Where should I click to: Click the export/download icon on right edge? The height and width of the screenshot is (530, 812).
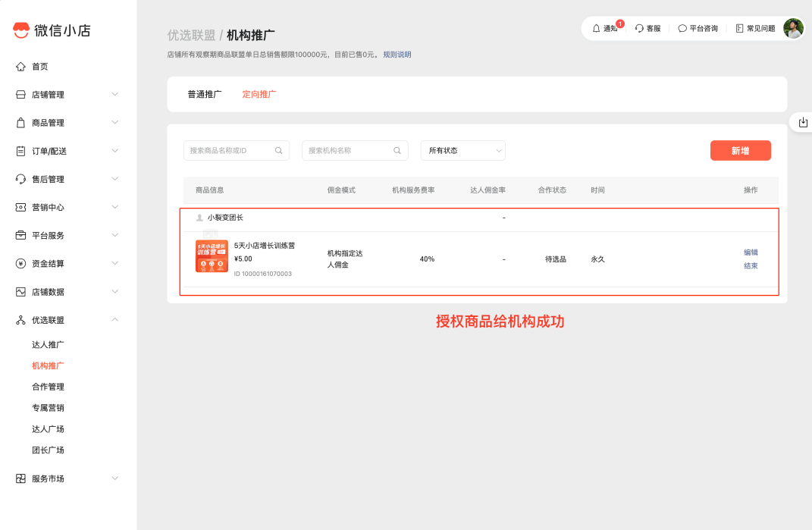[x=803, y=121]
